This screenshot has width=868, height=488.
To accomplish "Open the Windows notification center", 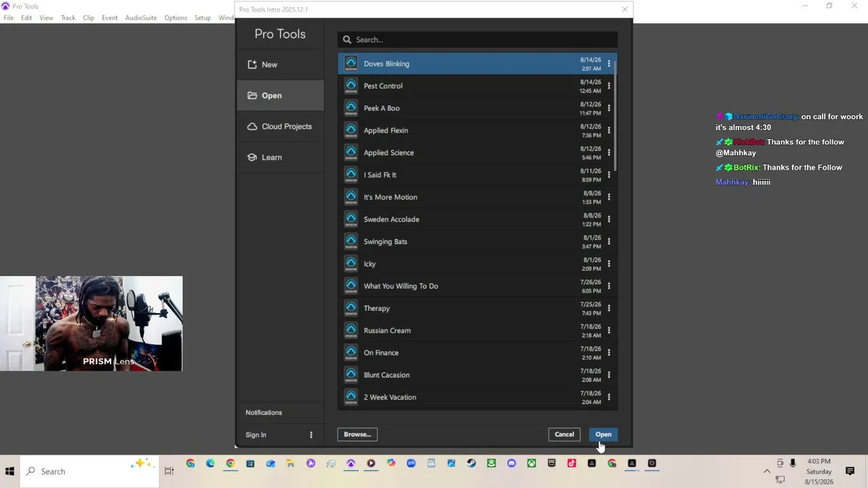I will coord(850,471).
